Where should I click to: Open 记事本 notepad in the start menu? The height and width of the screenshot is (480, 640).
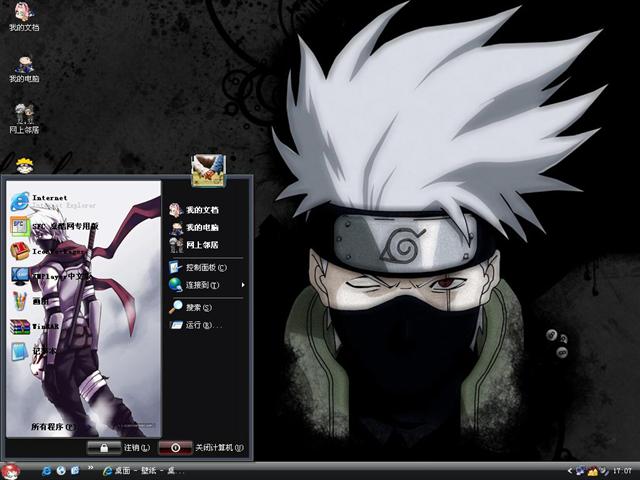tap(33, 351)
